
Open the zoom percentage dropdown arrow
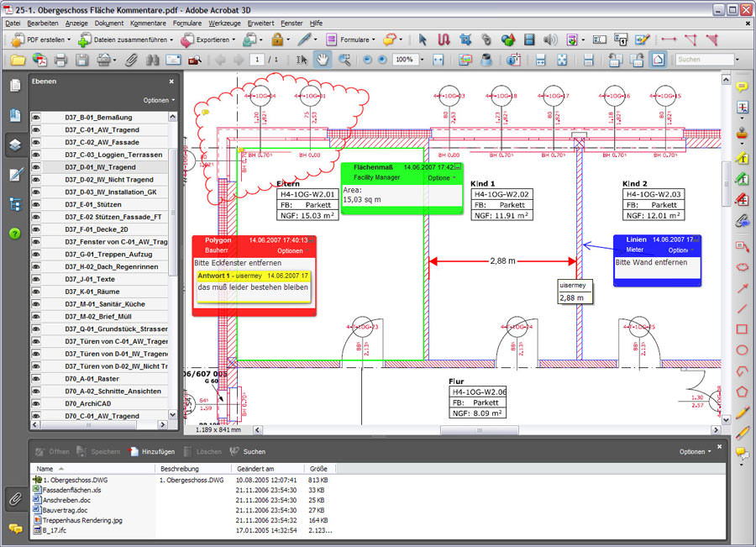[x=422, y=60]
